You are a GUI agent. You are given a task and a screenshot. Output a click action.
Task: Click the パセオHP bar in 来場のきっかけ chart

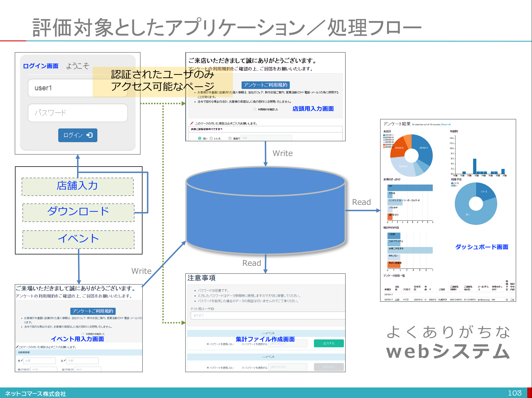pyautogui.click(x=390, y=209)
